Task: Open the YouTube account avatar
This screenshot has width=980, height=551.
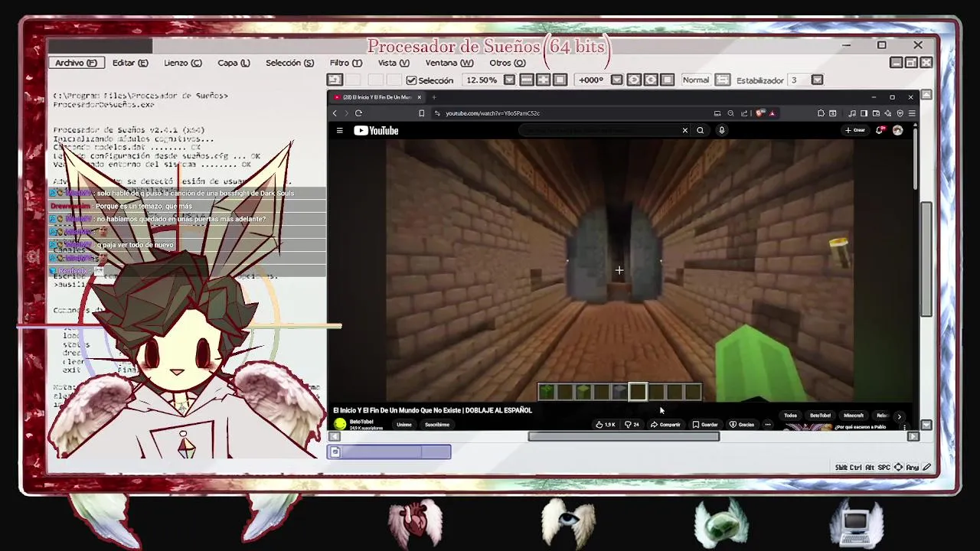Action: (897, 130)
